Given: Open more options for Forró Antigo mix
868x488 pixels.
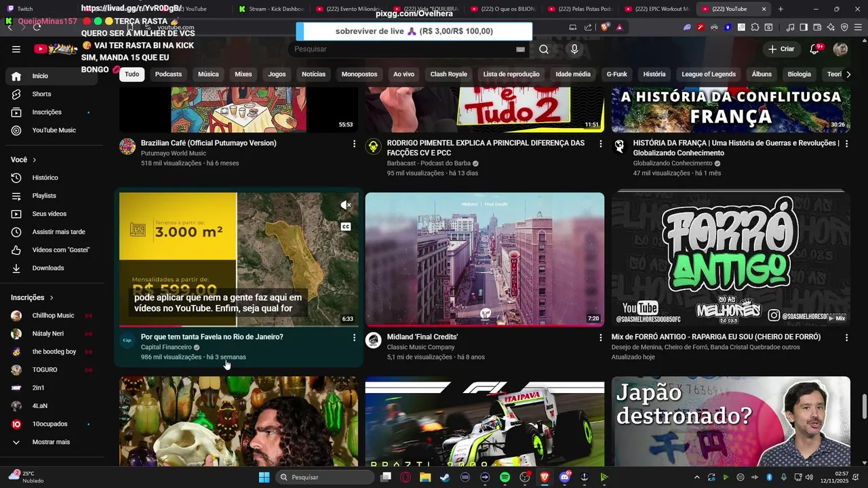Looking at the screenshot, I should [x=846, y=338].
